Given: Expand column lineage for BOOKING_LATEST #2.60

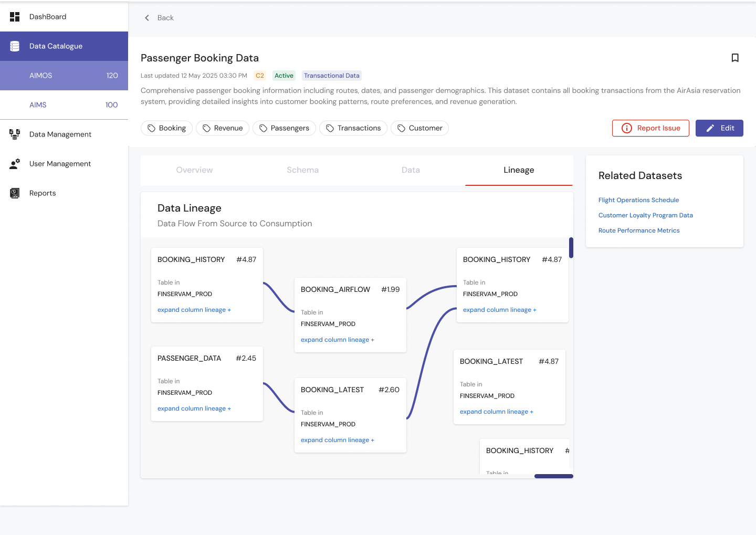Looking at the screenshot, I should coord(337,440).
